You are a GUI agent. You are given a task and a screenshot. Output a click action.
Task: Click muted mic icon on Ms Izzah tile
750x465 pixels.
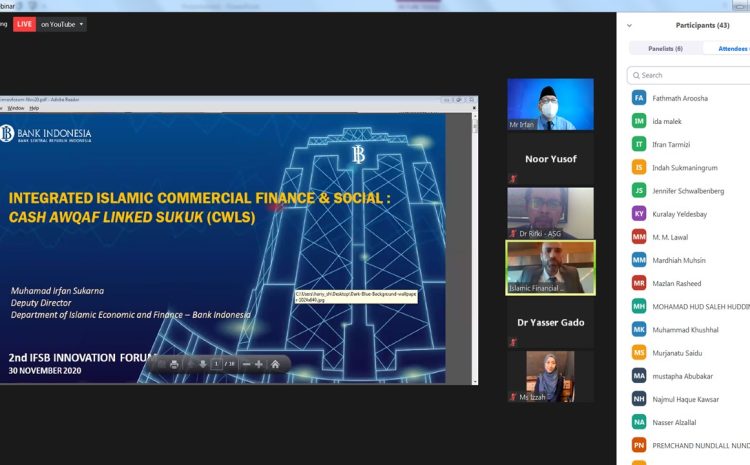click(x=513, y=397)
